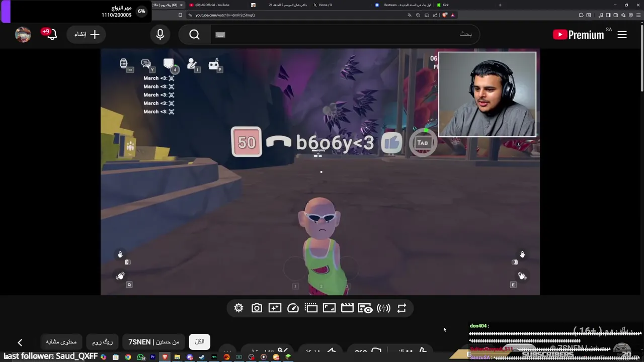Screen dimensions: 644x362
Task: Open the playback speed gauge icon
Action: tap(293, 308)
